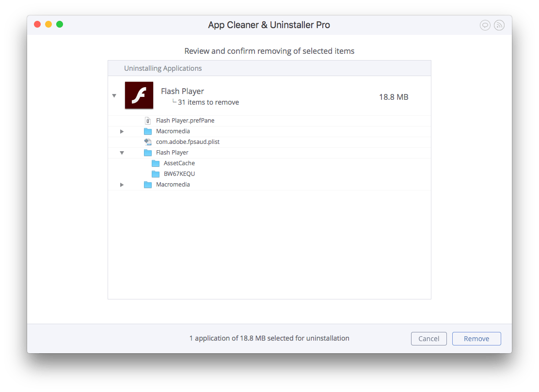Expand the bottom Macromedia folder

coord(122,184)
